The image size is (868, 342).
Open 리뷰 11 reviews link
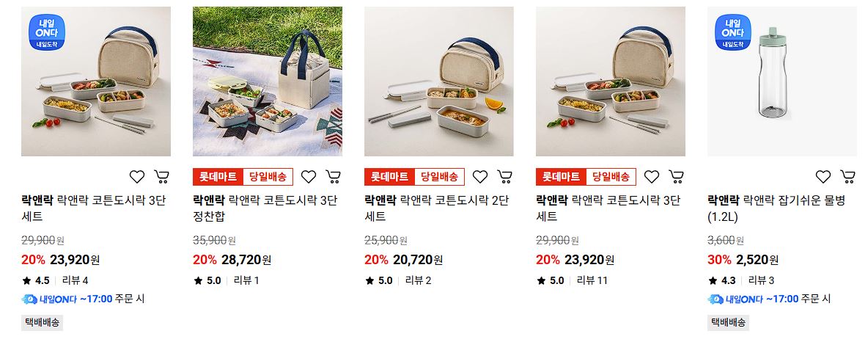592,280
